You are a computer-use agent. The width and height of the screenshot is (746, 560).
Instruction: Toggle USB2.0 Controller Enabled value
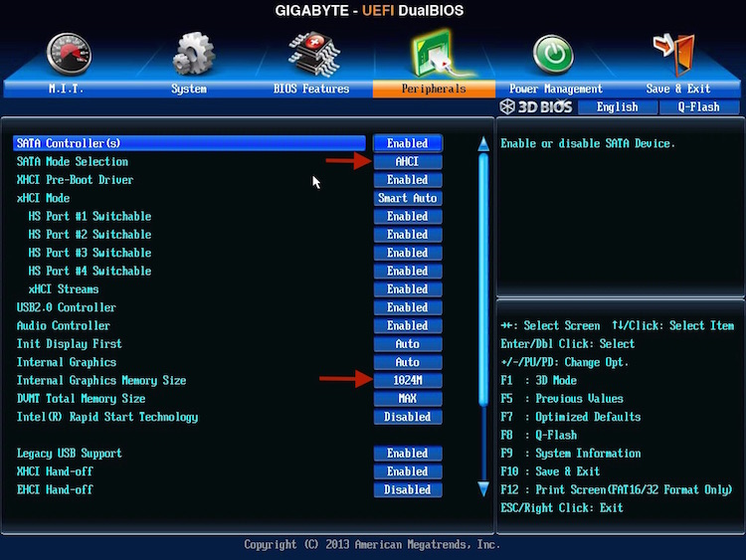(408, 307)
